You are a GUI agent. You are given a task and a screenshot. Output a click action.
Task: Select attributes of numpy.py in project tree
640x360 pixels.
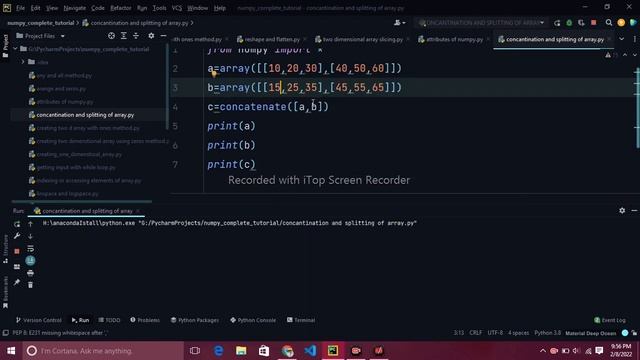[65, 102]
